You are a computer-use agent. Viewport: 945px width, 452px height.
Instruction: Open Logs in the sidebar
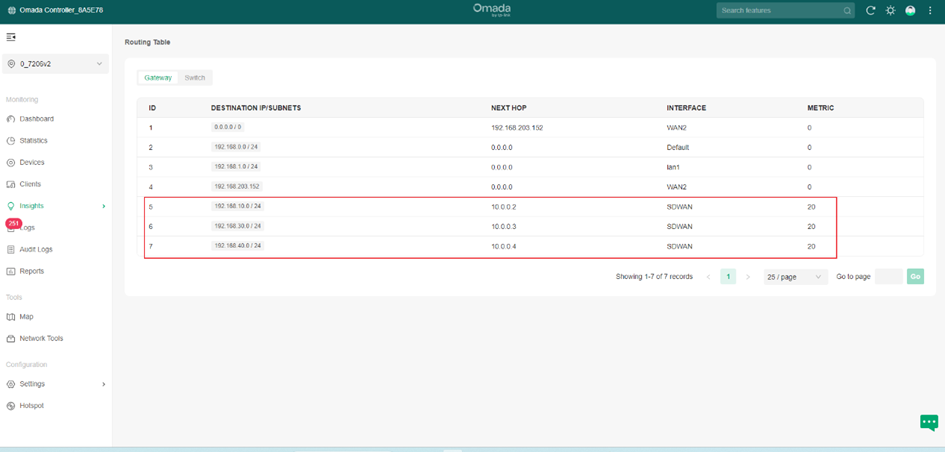pyautogui.click(x=27, y=228)
